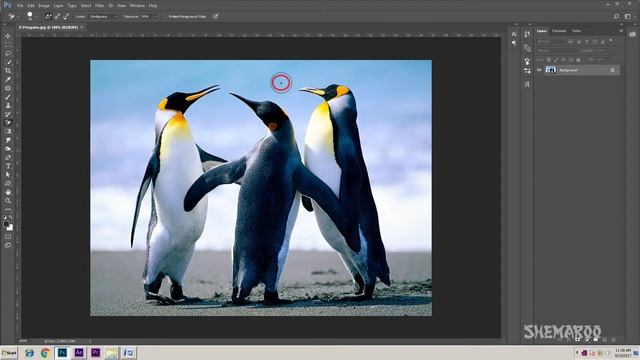
Task: Open the History panel icon
Action: click(x=527, y=35)
